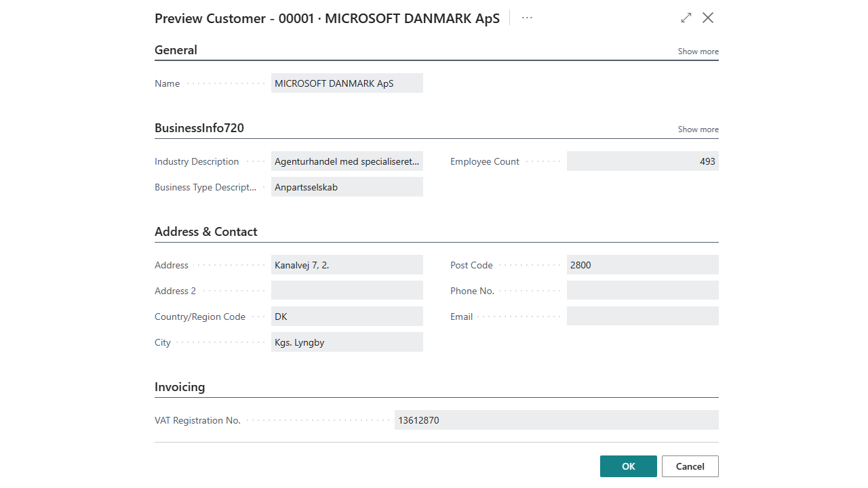
Task: Focus the empty Phone No. field
Action: click(643, 291)
